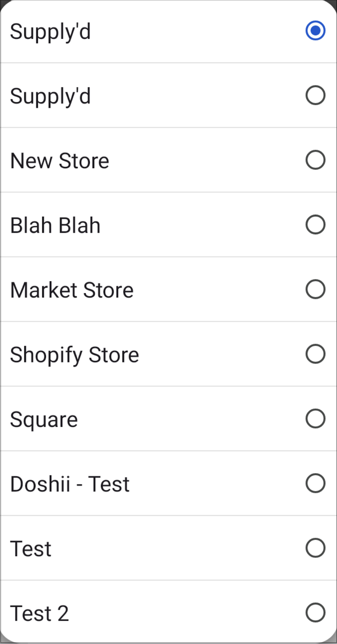Choose the Doshii - Test radio button
Image resolution: width=337 pixels, height=644 pixels.
point(315,483)
